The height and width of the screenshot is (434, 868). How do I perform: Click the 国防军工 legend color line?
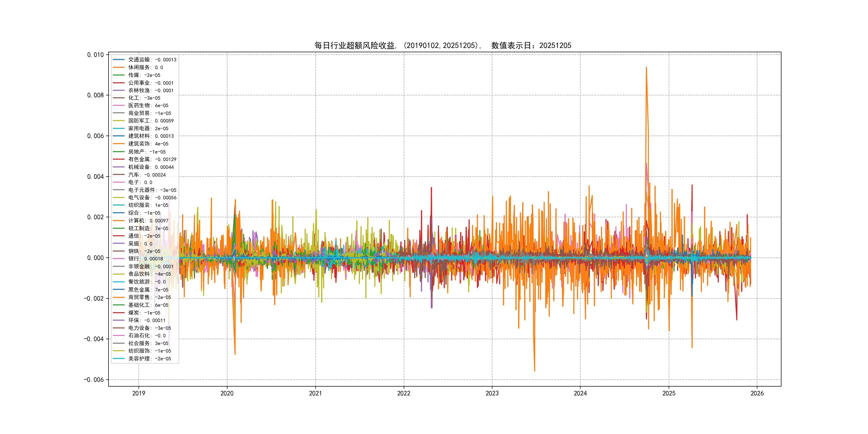[119, 121]
